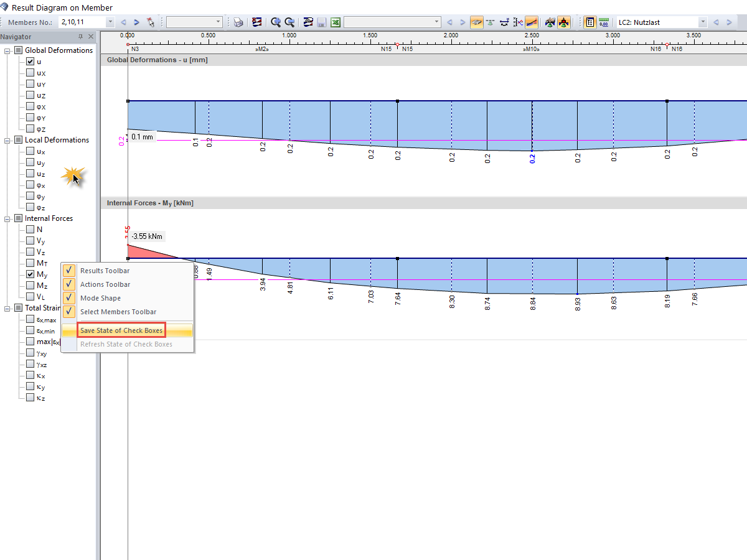
Task: Expand the Members No. dropdown list
Action: tap(110, 21)
